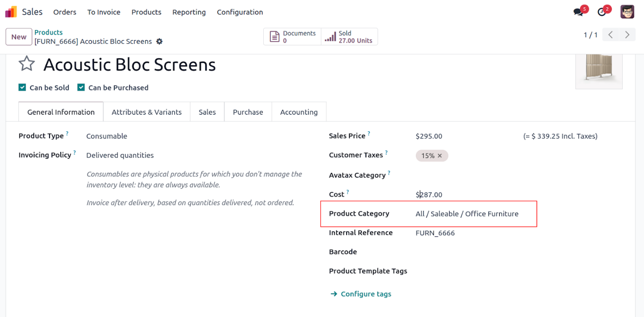Switch to the Attributes & Variants tab

147,112
